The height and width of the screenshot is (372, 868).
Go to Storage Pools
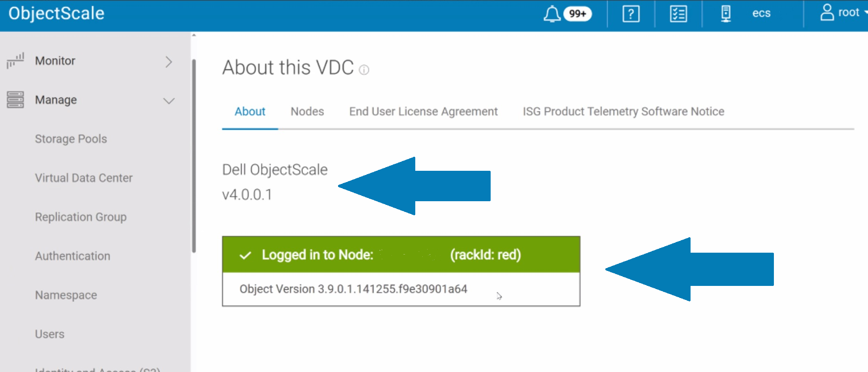[x=71, y=139]
